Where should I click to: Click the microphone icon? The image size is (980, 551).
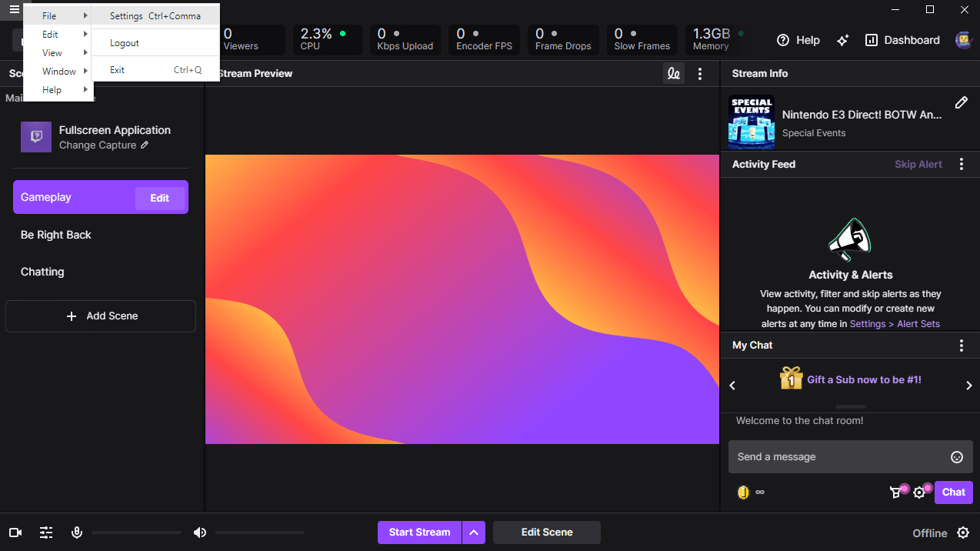coord(77,532)
